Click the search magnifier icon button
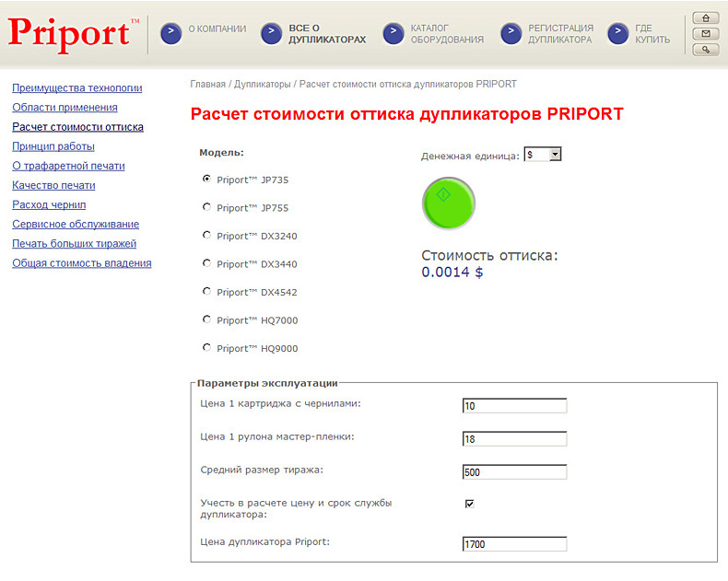The image size is (728, 581). (x=706, y=50)
